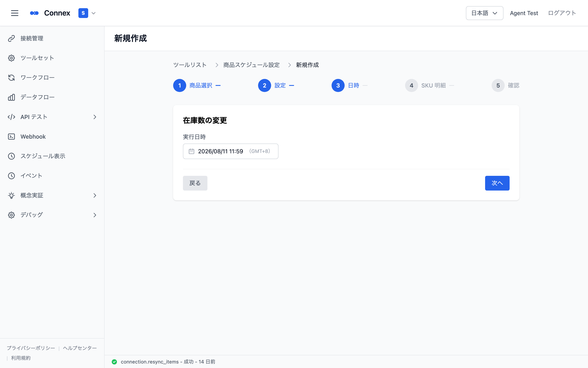The image size is (588, 368).
Task: Open プライバシーポリシー link
Action: click(31, 348)
